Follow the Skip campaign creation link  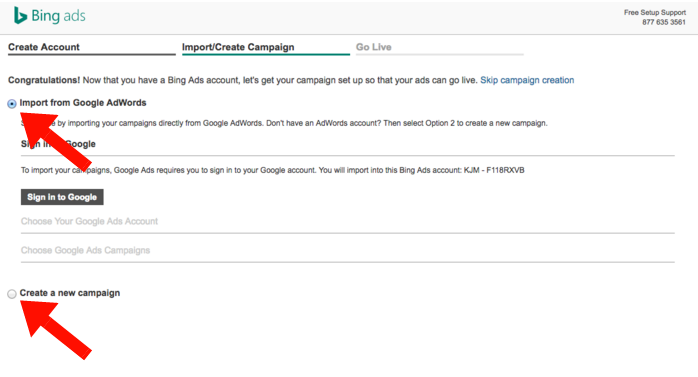point(527,80)
